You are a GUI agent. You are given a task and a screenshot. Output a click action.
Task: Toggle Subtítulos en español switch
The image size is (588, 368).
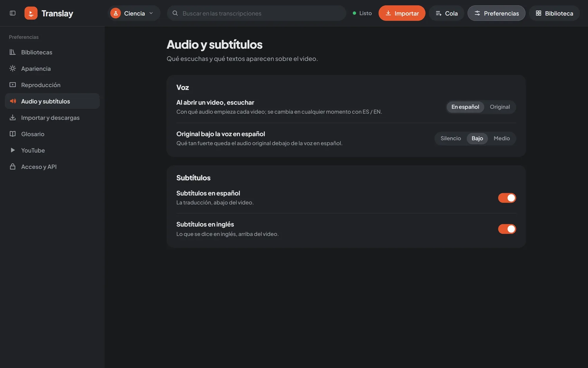(x=507, y=198)
